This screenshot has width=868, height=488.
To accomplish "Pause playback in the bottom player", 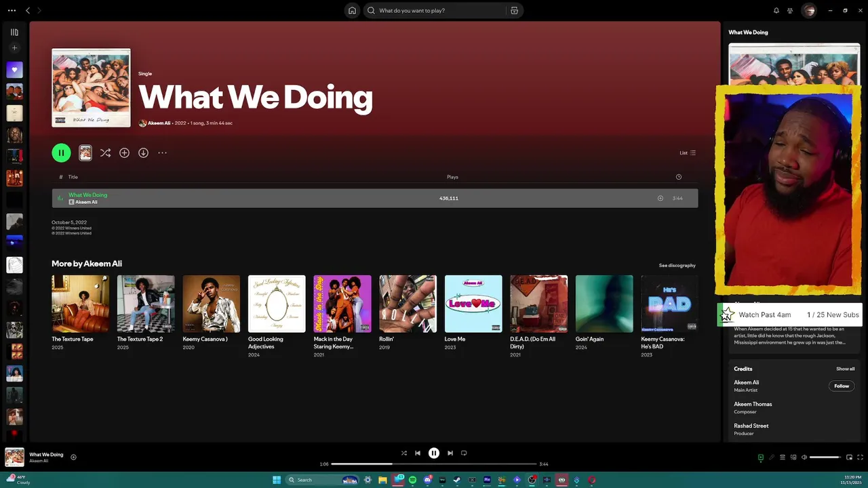I will 434,453.
